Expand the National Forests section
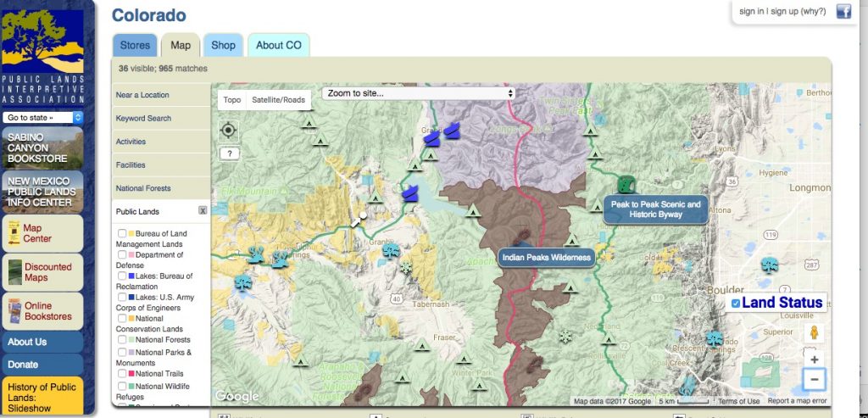 coord(160,187)
